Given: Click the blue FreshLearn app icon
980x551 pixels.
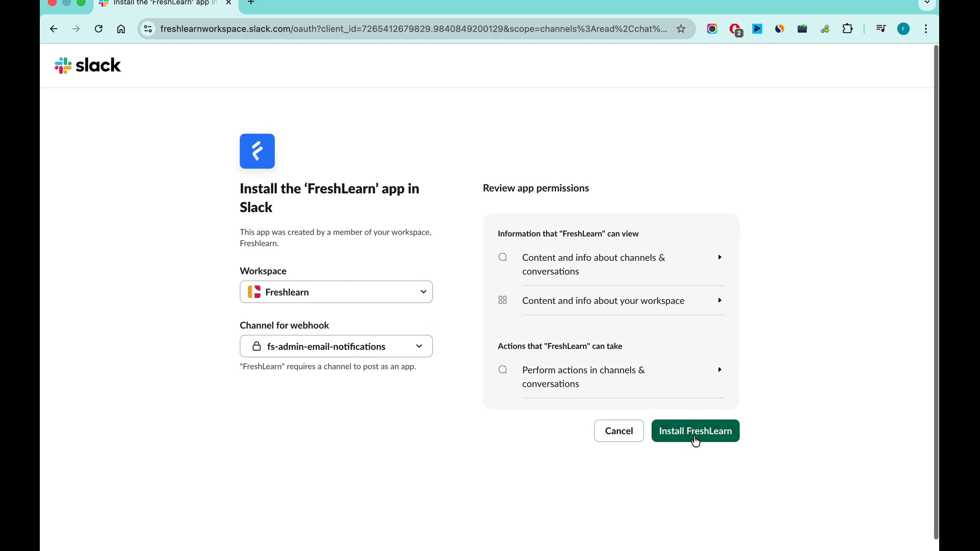Looking at the screenshot, I should point(257,151).
